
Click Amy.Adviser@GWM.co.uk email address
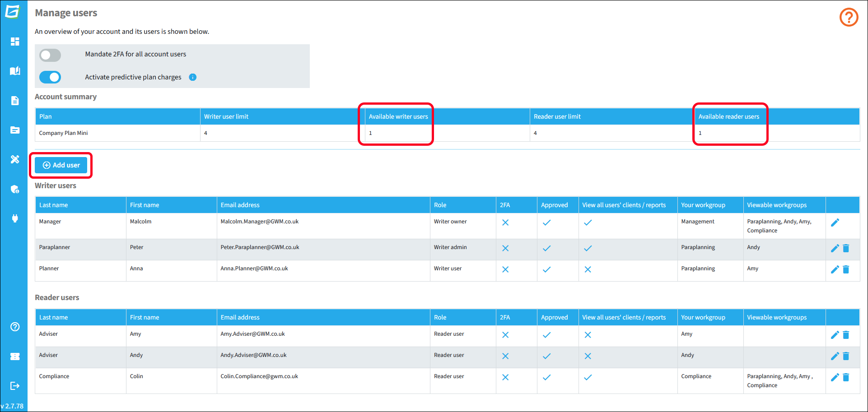253,334
